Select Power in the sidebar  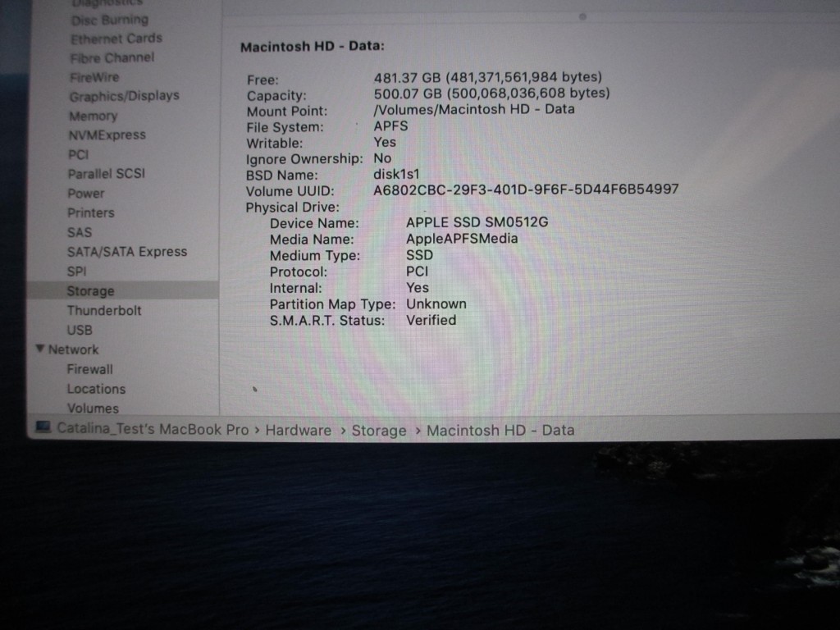pyautogui.click(x=85, y=194)
